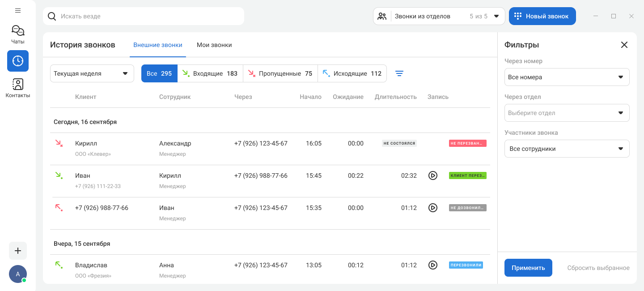The width and height of the screenshot is (644, 291).
Task: Select the Внешние звонки tab
Action: (x=158, y=45)
